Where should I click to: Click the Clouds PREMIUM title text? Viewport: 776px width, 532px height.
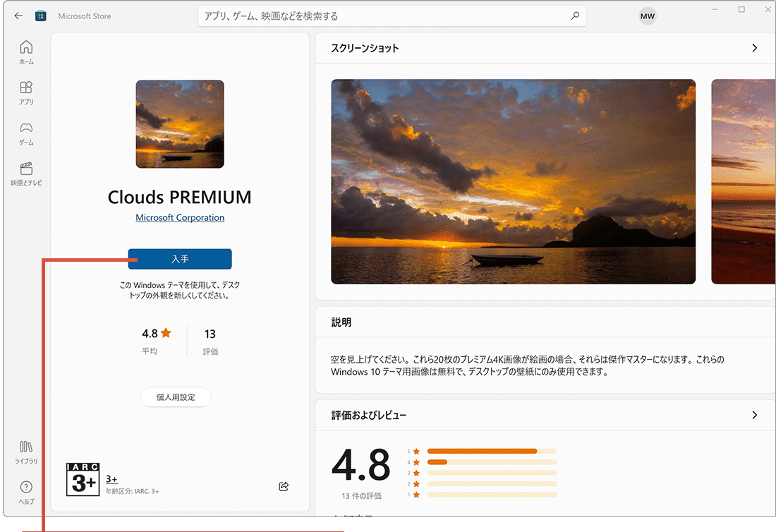tap(180, 197)
